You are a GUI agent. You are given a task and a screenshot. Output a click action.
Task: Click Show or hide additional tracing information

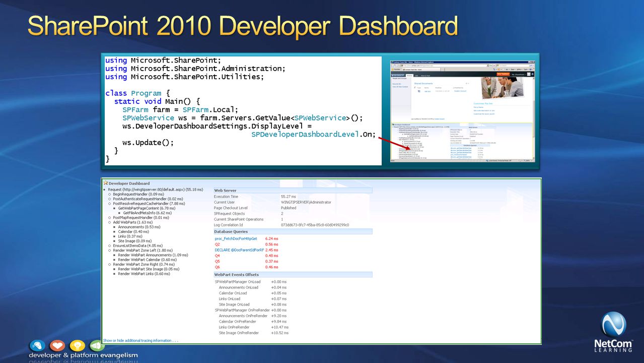[140, 340]
